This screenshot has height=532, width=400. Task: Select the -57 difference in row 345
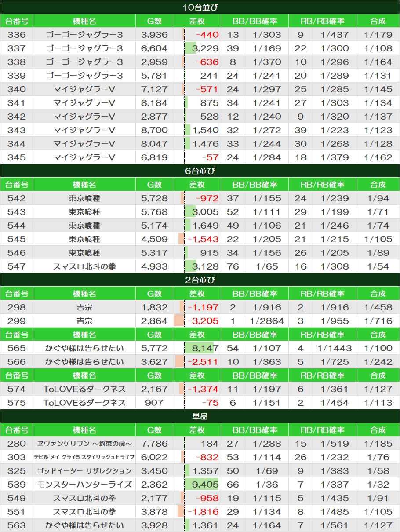coord(210,157)
